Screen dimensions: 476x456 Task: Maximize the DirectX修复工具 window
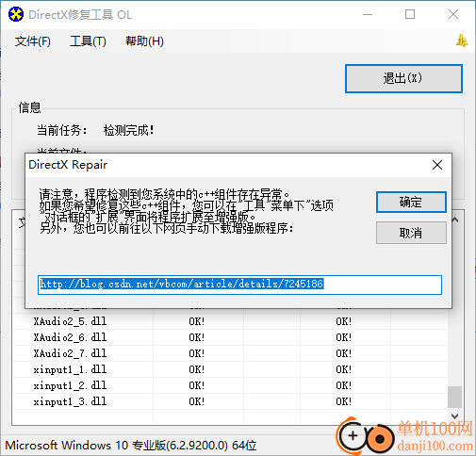click(410, 14)
